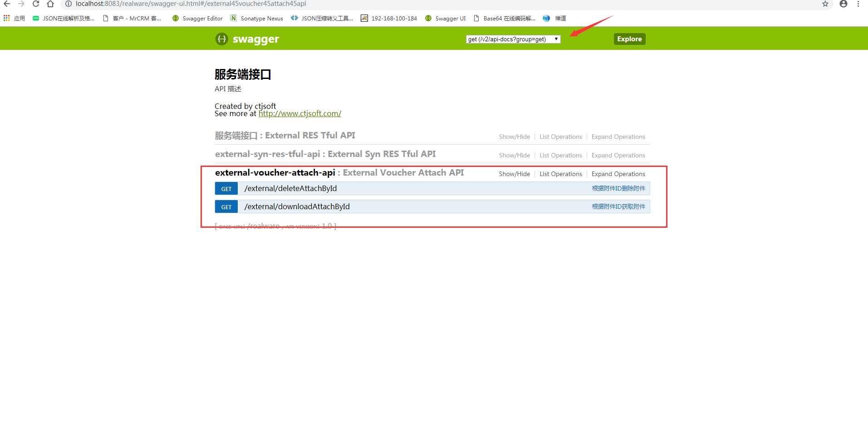Click Expand Operations for external-syn-res-tful-api

[x=618, y=155]
